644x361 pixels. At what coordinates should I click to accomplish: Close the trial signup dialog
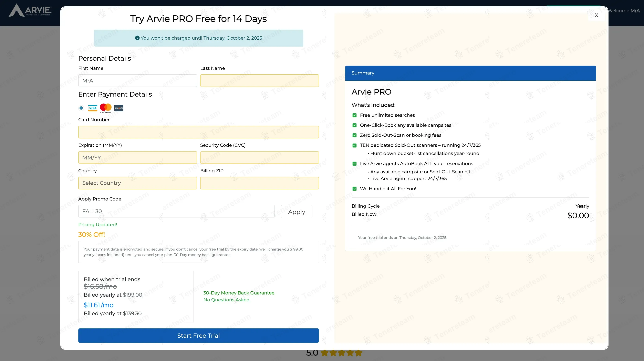tap(596, 15)
